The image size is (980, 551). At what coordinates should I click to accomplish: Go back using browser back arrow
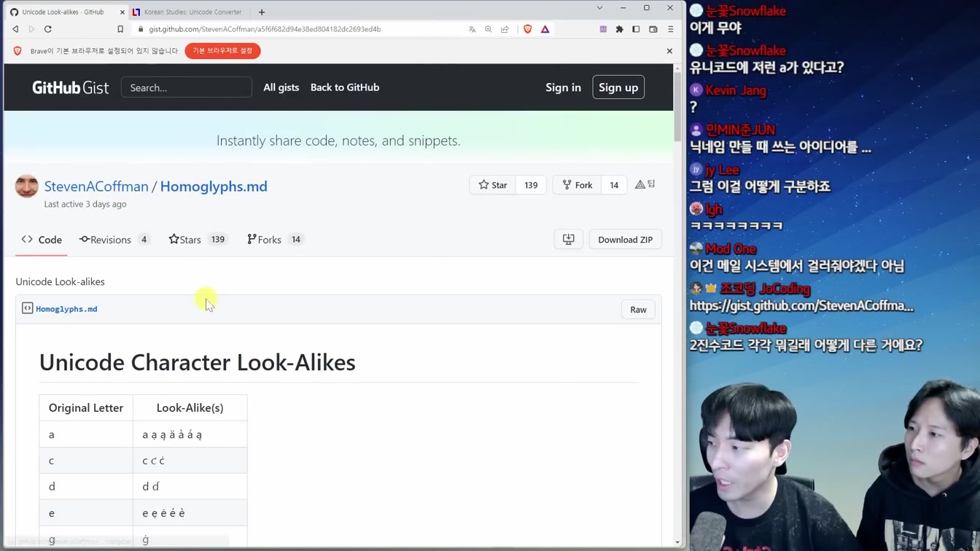tap(15, 29)
